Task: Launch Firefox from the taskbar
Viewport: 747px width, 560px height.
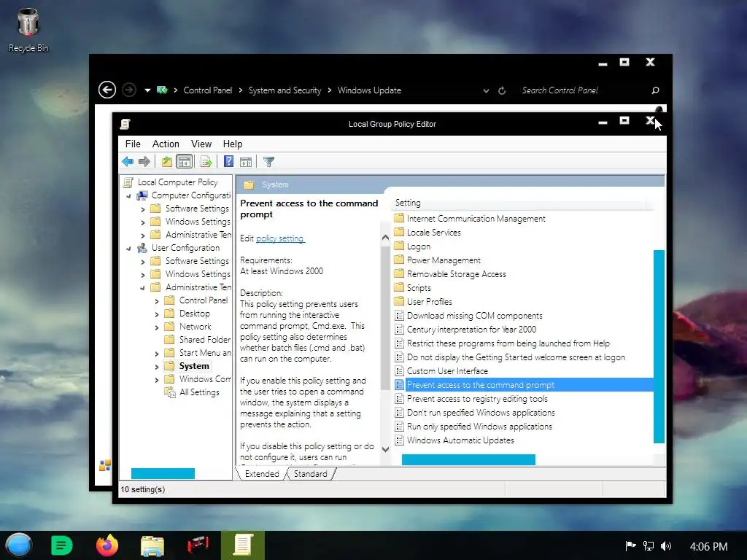Action: point(107,545)
